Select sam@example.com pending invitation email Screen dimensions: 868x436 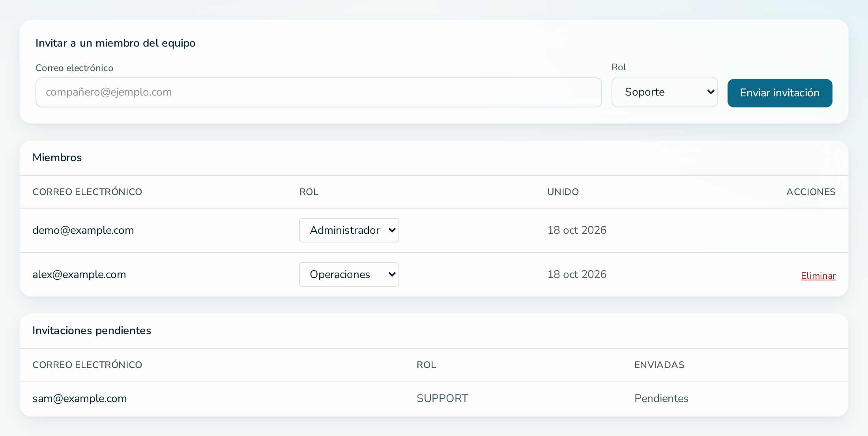(x=79, y=398)
